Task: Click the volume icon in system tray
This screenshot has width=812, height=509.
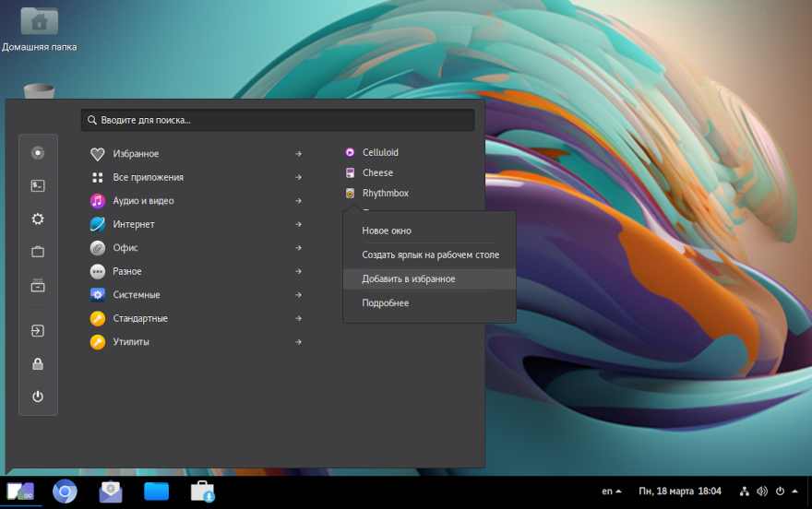Action: pyautogui.click(x=762, y=491)
